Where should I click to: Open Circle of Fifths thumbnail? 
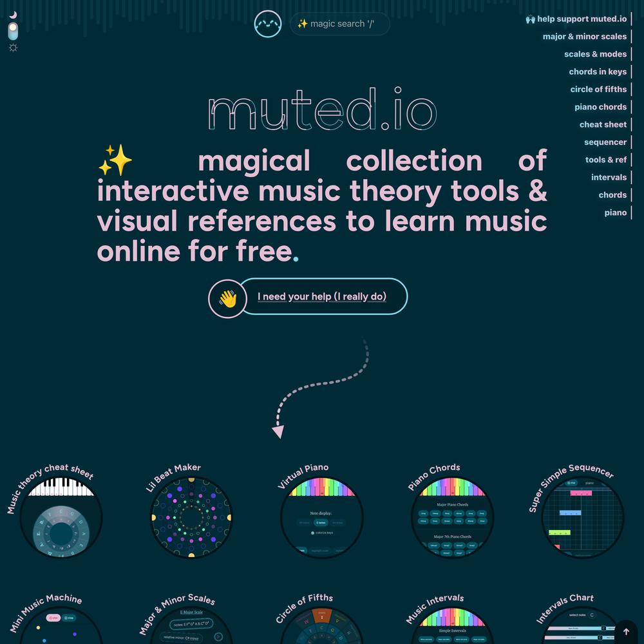[322, 625]
